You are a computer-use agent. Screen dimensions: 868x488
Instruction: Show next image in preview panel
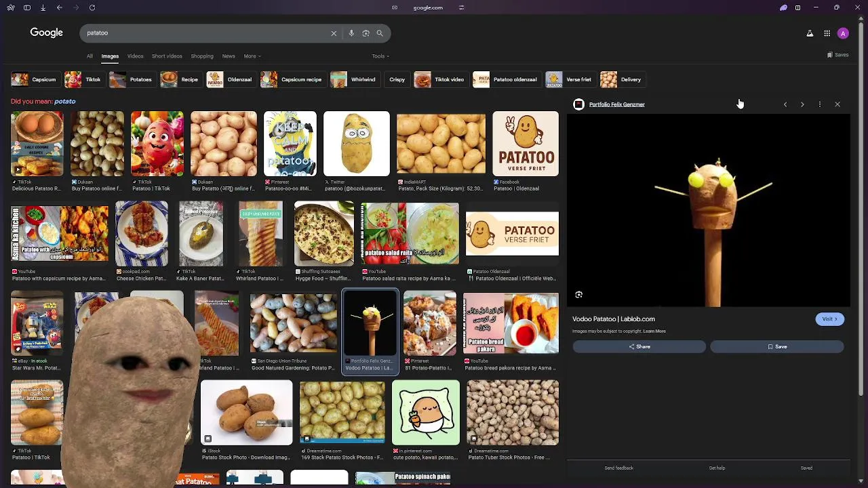click(x=802, y=104)
